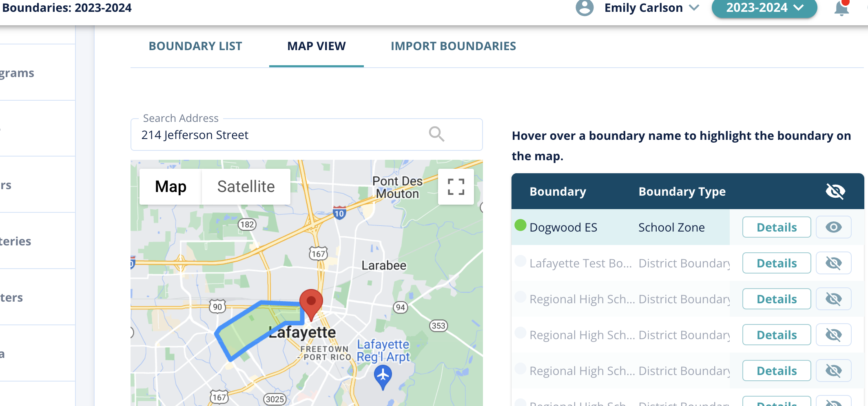Open Details for Lafayette Test Boundary
868x406 pixels.
(x=776, y=263)
